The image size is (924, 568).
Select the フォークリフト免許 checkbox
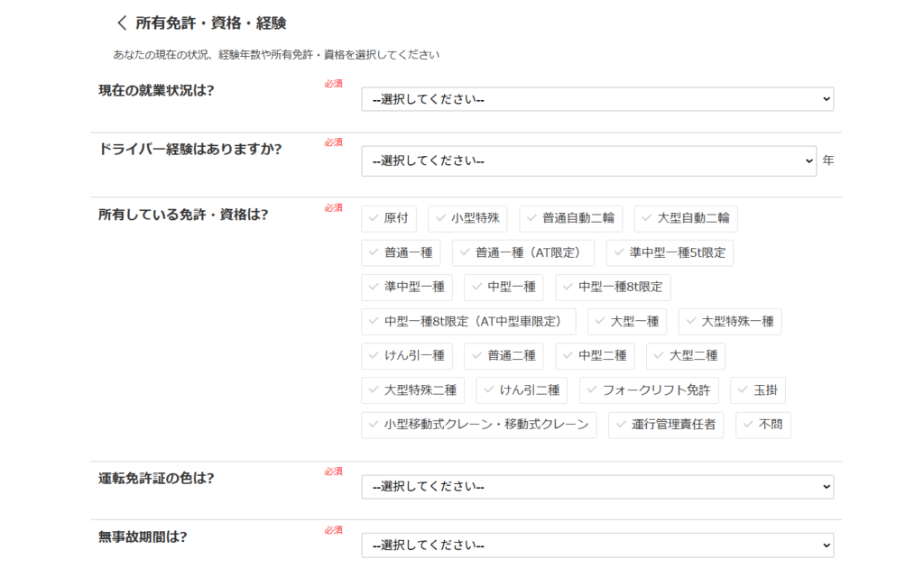(649, 390)
